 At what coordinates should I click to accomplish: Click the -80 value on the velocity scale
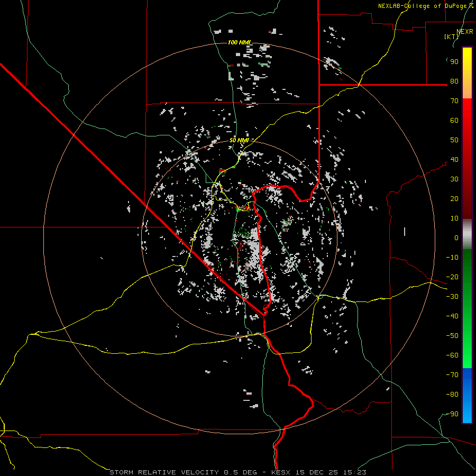[x=452, y=395]
